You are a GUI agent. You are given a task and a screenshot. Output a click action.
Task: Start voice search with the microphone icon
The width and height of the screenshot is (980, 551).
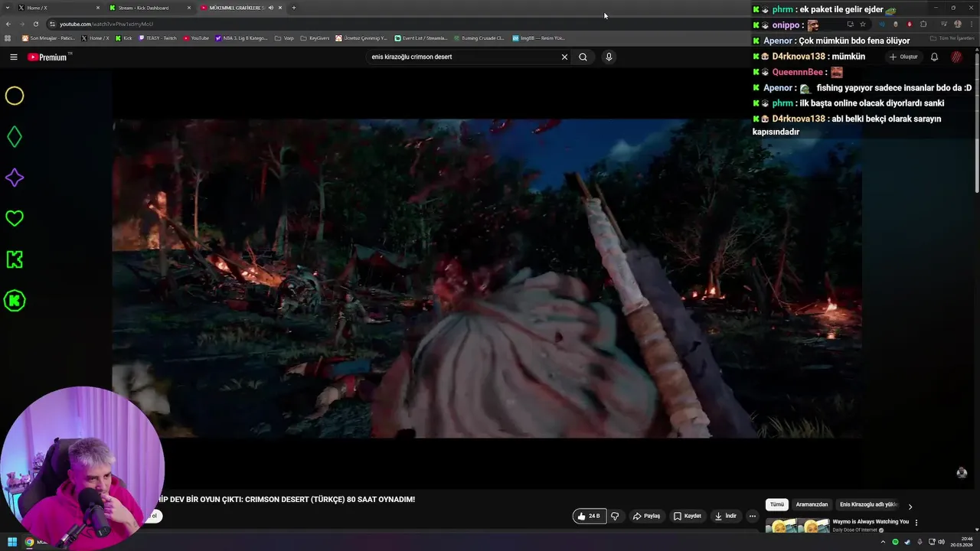609,57
